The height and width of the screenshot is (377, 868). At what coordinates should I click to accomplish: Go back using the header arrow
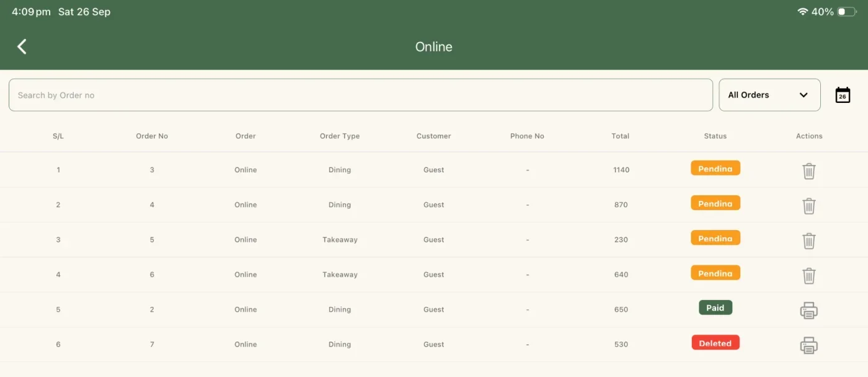pyautogui.click(x=22, y=47)
